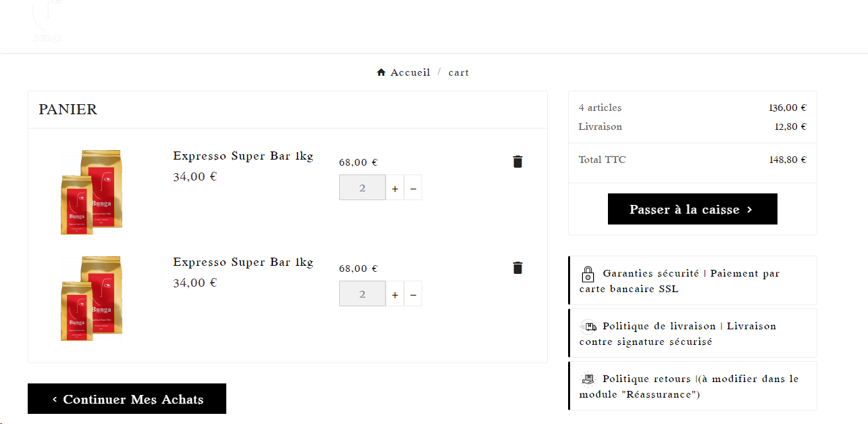This screenshot has height=424, width=868.
Task: Click the security padlock icon
Action: point(588,275)
